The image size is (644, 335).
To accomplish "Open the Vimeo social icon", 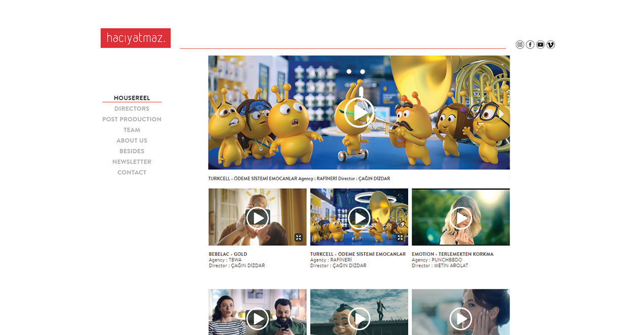I will 551,45.
